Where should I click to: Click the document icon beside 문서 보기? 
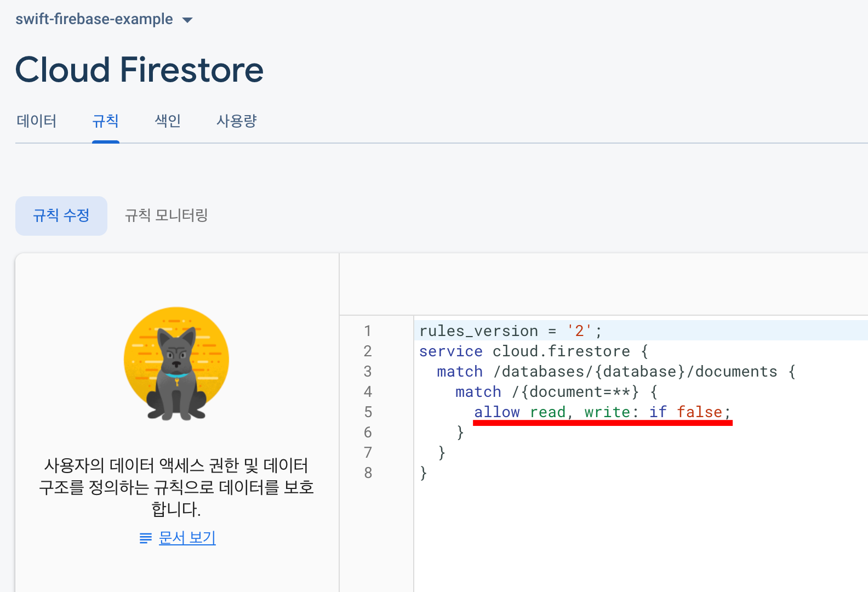[x=146, y=538]
